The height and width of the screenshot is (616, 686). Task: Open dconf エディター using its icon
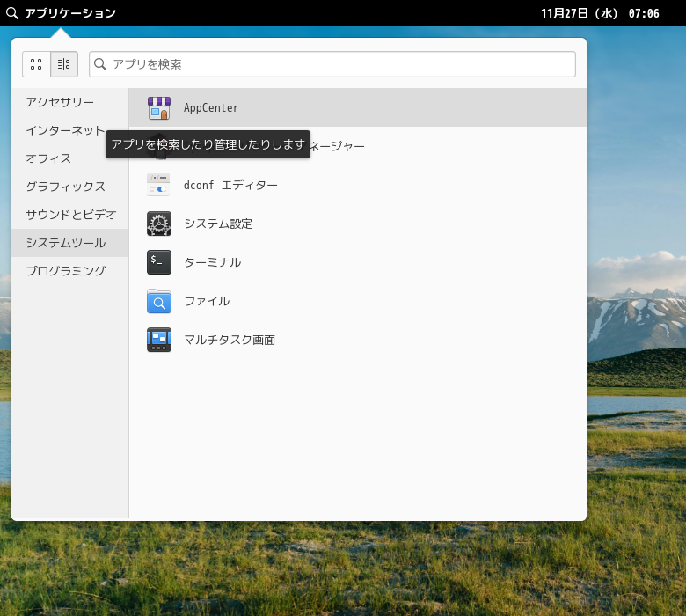[x=159, y=185]
